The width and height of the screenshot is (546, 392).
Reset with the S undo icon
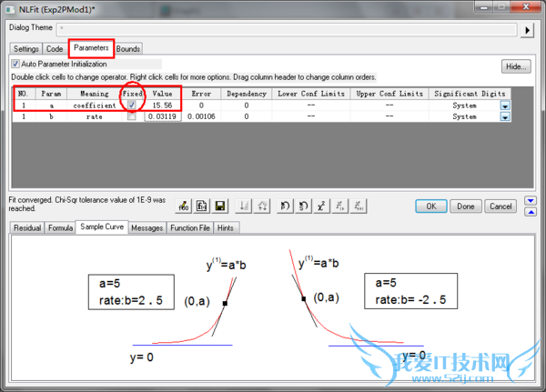[x=303, y=206]
